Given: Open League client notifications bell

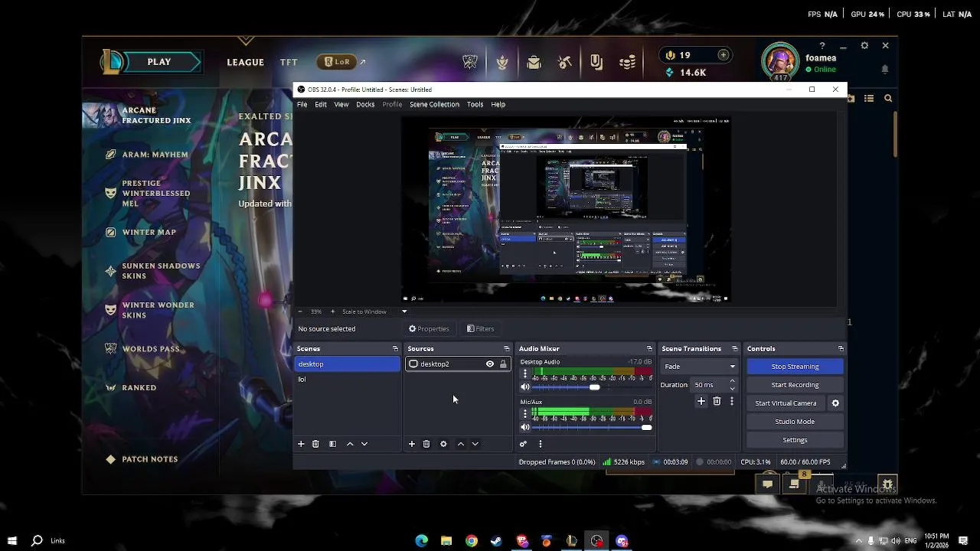Looking at the screenshot, I should coord(885,70).
